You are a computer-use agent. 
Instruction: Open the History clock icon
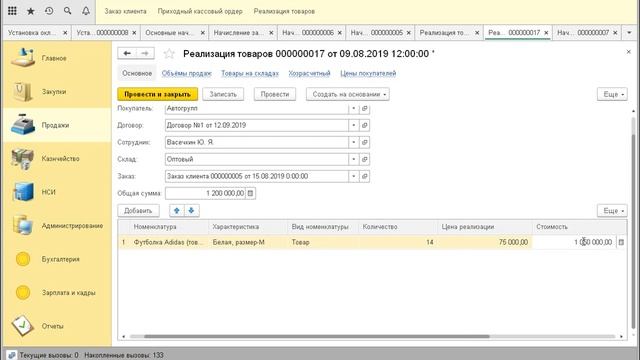point(49,11)
